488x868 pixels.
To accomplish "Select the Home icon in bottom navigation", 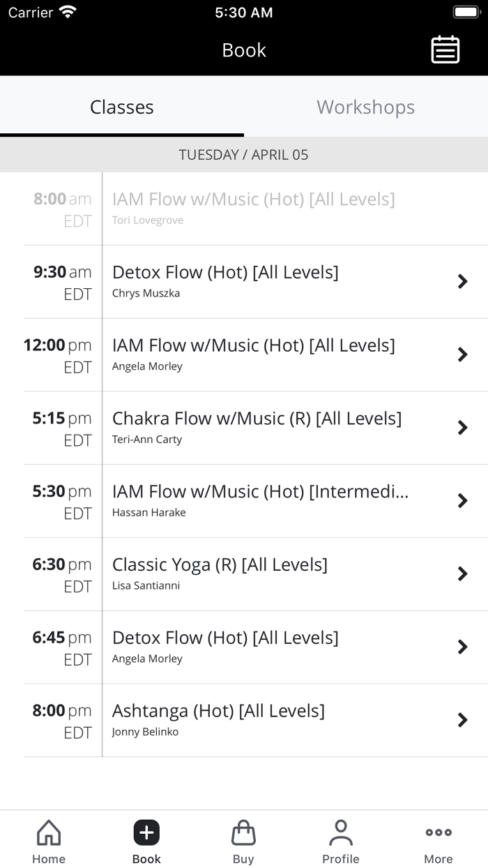I will click(48, 832).
